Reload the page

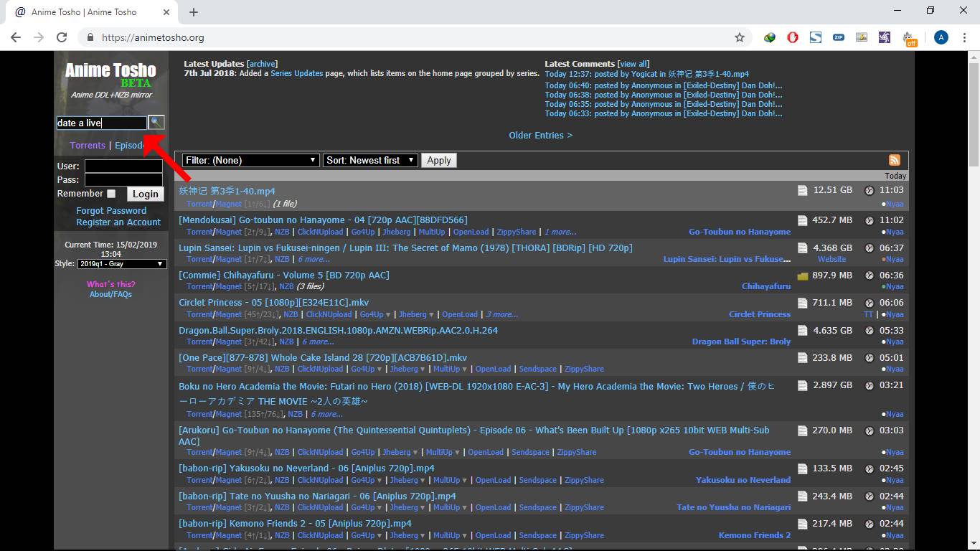(x=62, y=37)
